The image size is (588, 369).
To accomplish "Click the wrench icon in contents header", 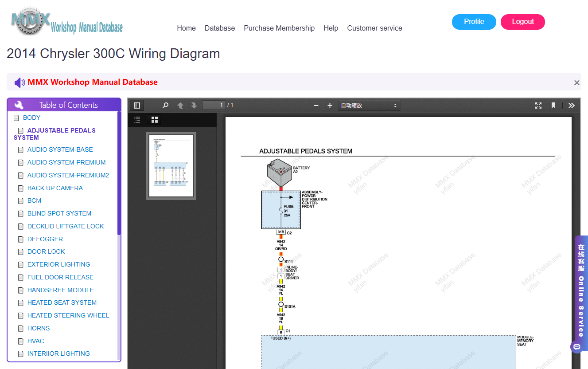I will coord(19,105).
